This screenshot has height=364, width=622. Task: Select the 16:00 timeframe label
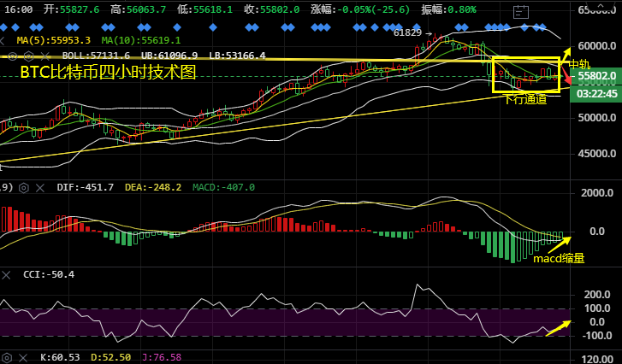pyautogui.click(x=18, y=9)
